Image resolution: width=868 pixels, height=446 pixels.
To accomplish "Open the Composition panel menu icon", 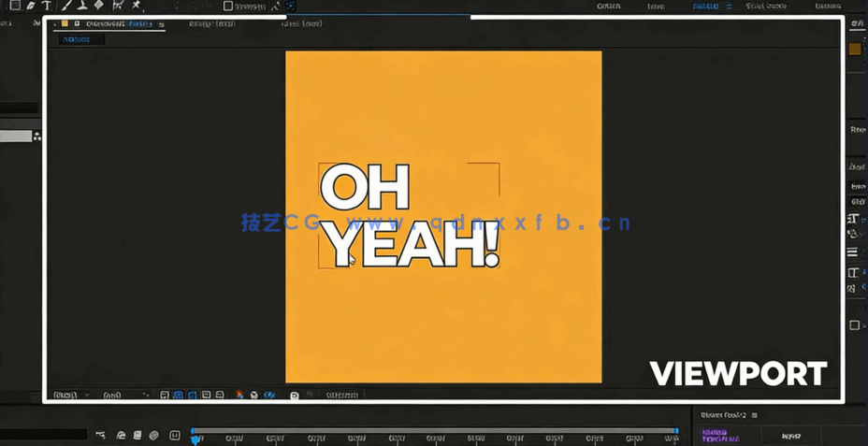I will [161, 24].
